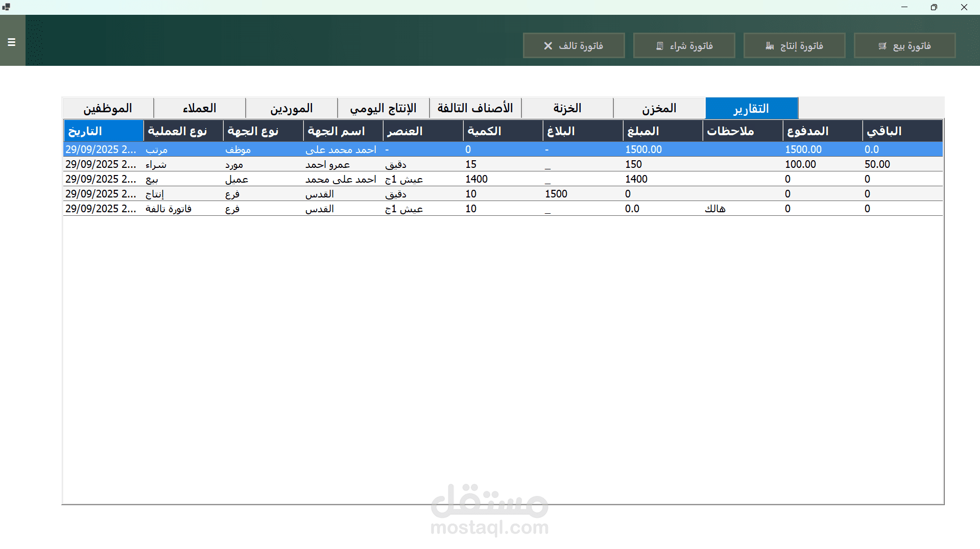Sort by the نوع الجهة column header
This screenshot has height=549, width=980.
point(264,131)
